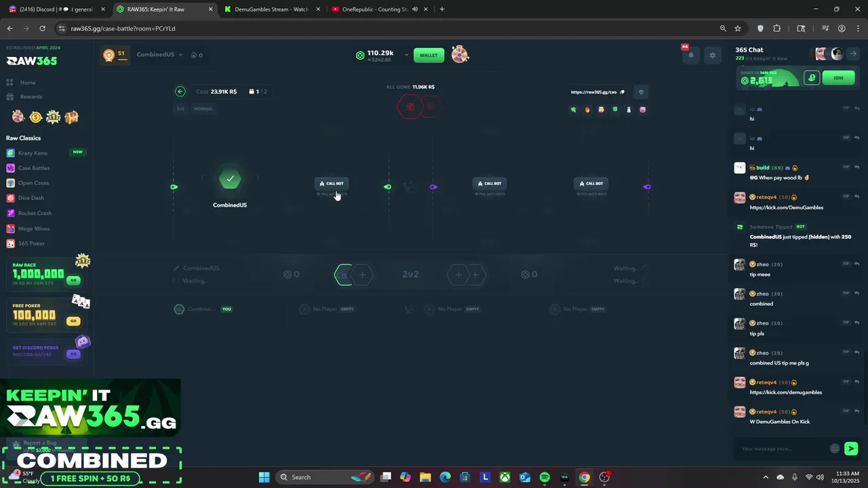The width and height of the screenshot is (868, 488).
Task: Select the pink face emote
Action: point(642,109)
